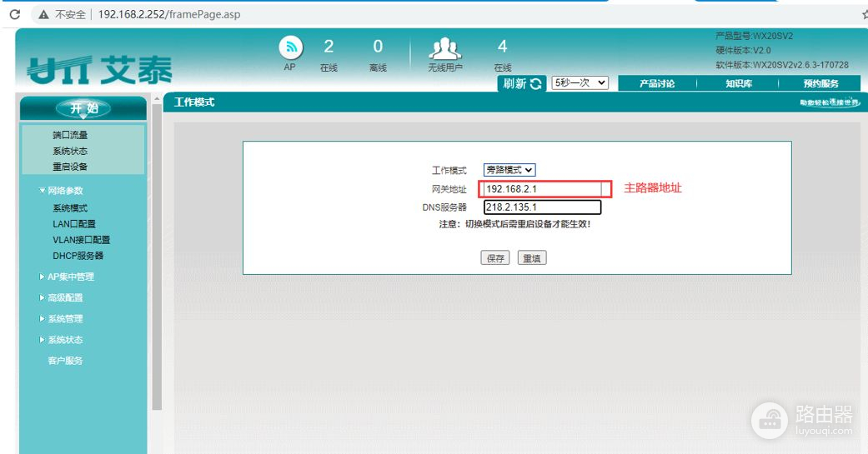Image resolution: width=868 pixels, height=454 pixels.
Task: Collapse the 网络参数 menu section
Action: [x=61, y=191]
